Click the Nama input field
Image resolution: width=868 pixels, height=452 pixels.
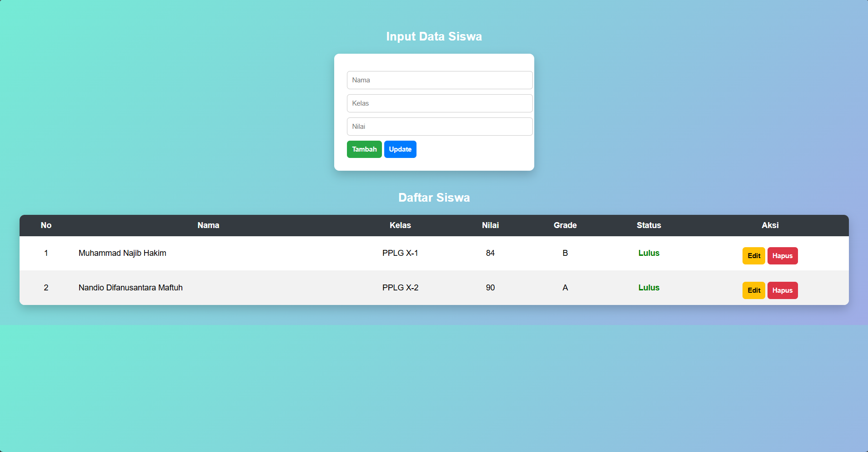(439, 80)
